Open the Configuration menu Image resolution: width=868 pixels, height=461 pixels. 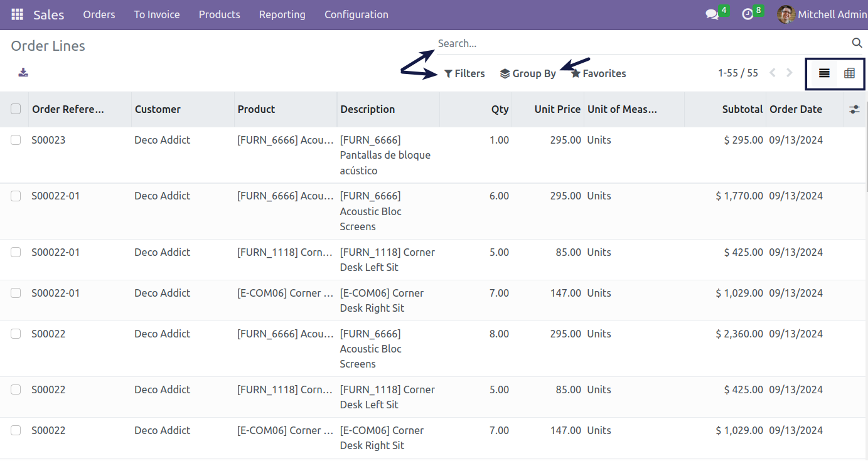pos(356,14)
